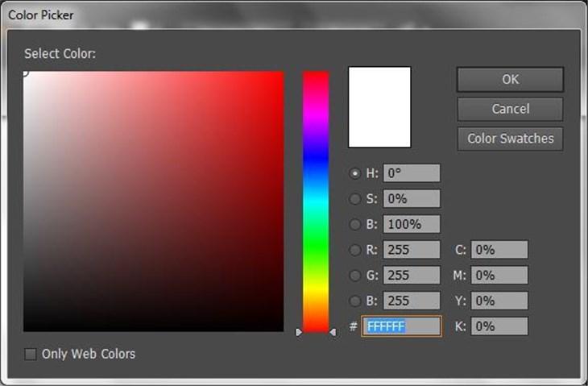588x386 pixels.
Task: Click the circular color marker in the color field
Action: (x=25, y=73)
